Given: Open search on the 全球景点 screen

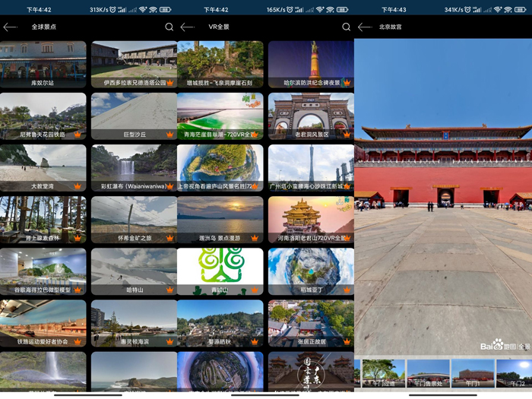Looking at the screenshot, I should (x=169, y=27).
